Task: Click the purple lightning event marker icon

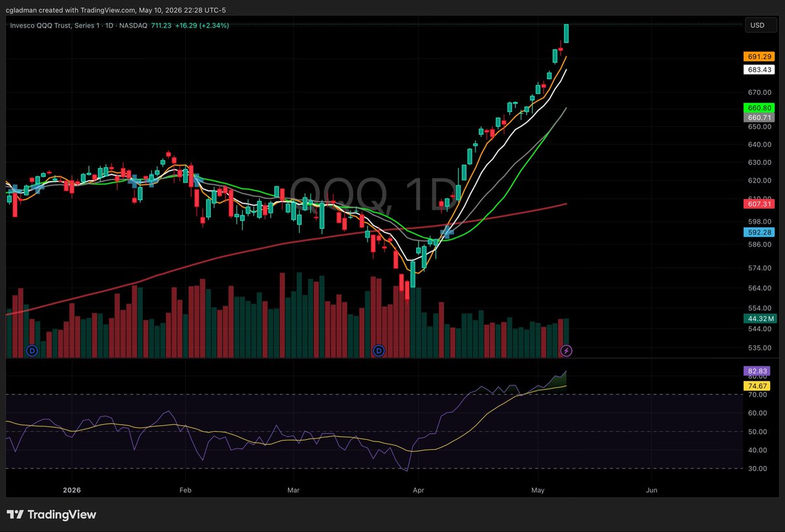Action: tap(567, 351)
